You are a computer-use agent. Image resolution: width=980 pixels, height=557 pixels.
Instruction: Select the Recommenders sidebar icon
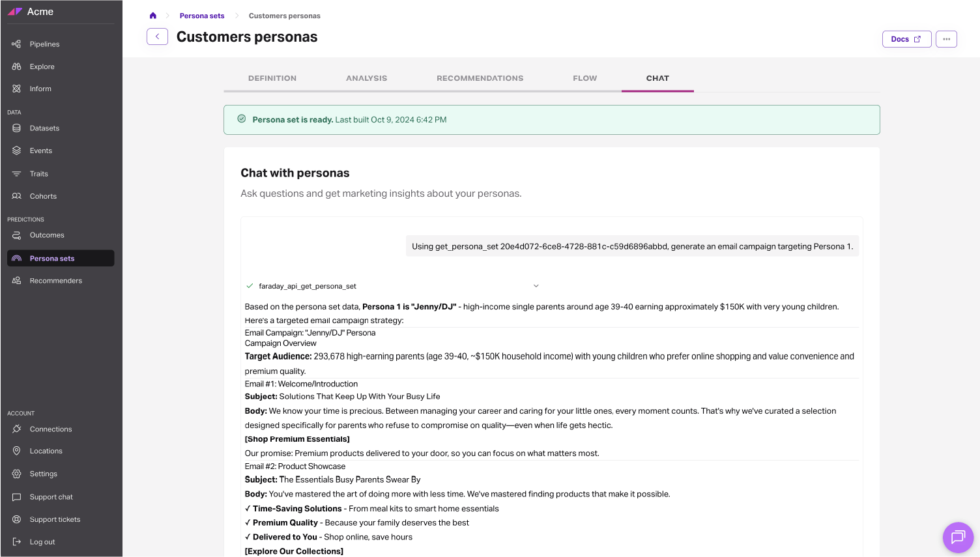[16, 281]
